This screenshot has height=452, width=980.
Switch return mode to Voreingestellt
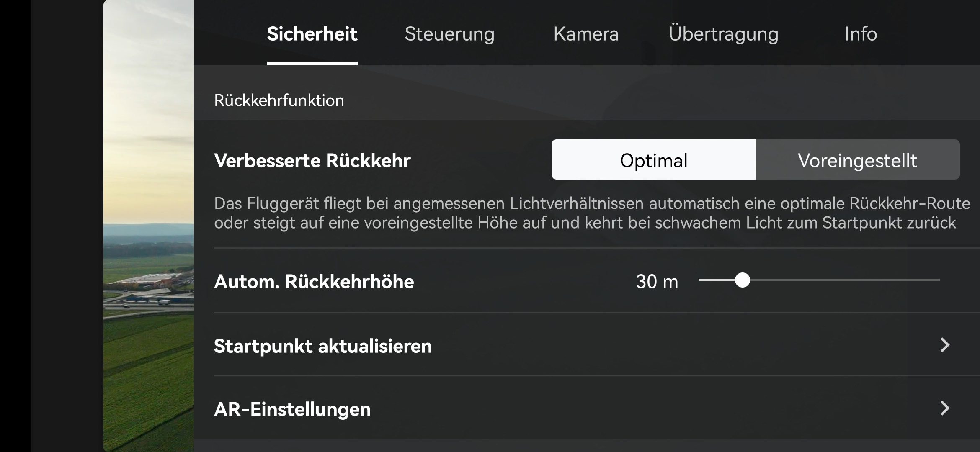(857, 160)
